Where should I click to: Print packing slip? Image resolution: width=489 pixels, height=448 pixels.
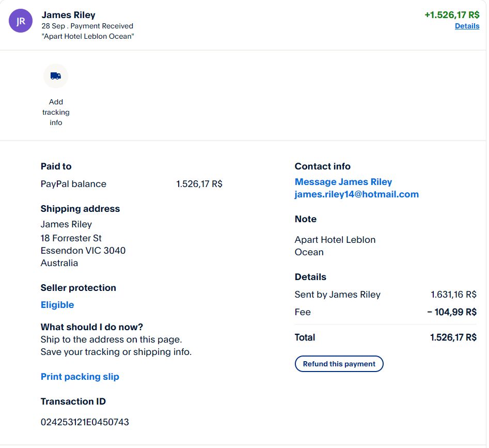80,377
